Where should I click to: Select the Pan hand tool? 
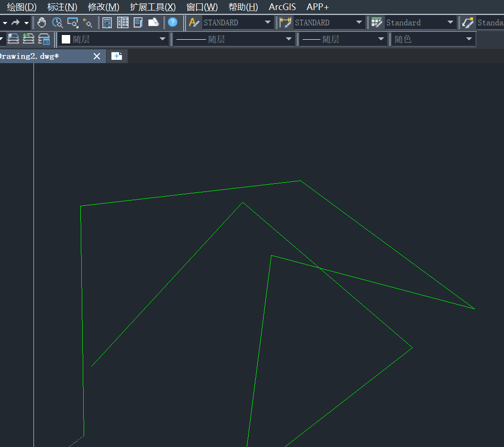pos(42,22)
